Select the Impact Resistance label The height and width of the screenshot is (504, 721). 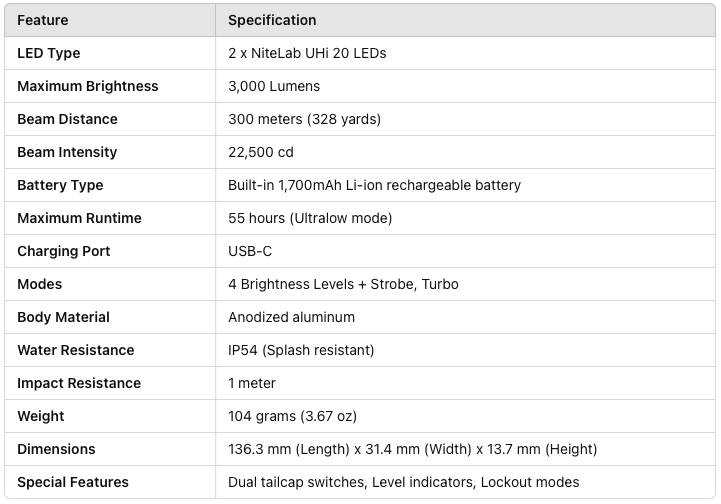[79, 383]
